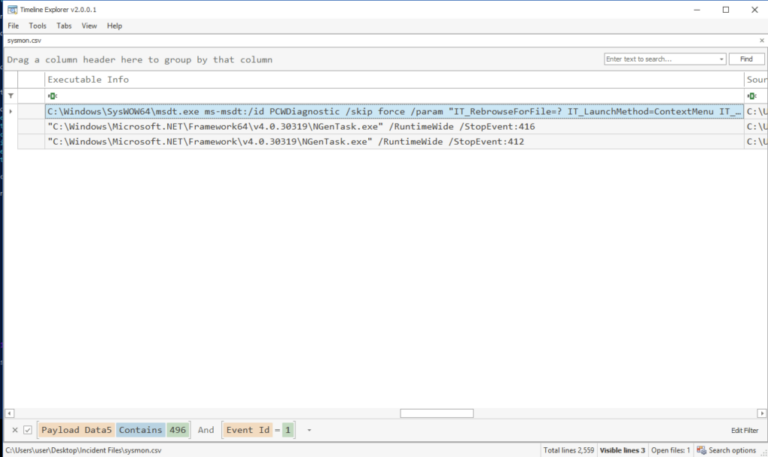
Task: Sort by the Executable Info column header
Action: [x=88, y=79]
